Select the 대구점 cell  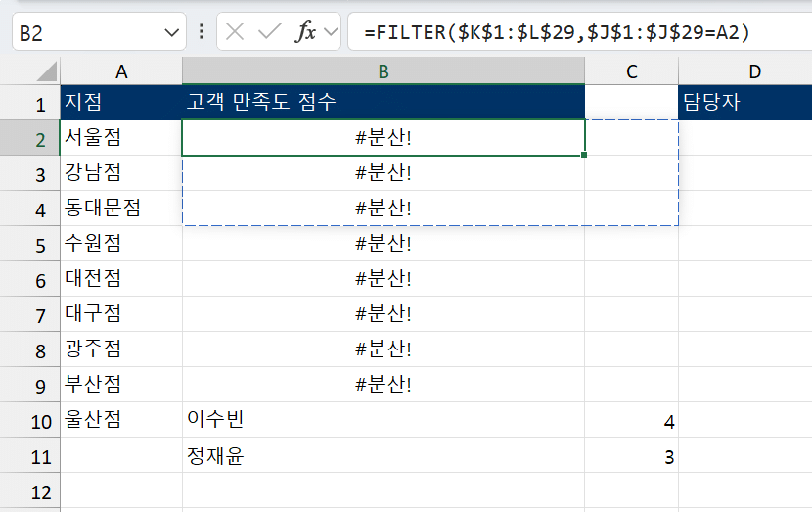pyautogui.click(x=121, y=314)
